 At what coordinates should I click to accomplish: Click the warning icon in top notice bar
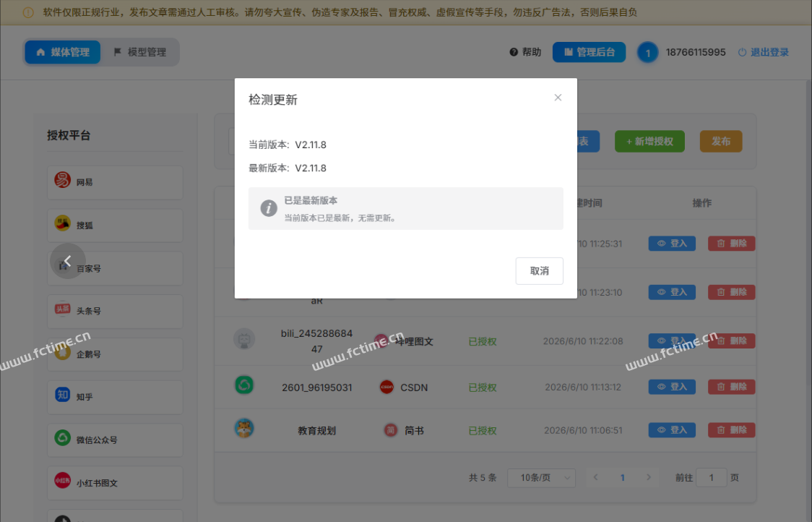pos(28,12)
